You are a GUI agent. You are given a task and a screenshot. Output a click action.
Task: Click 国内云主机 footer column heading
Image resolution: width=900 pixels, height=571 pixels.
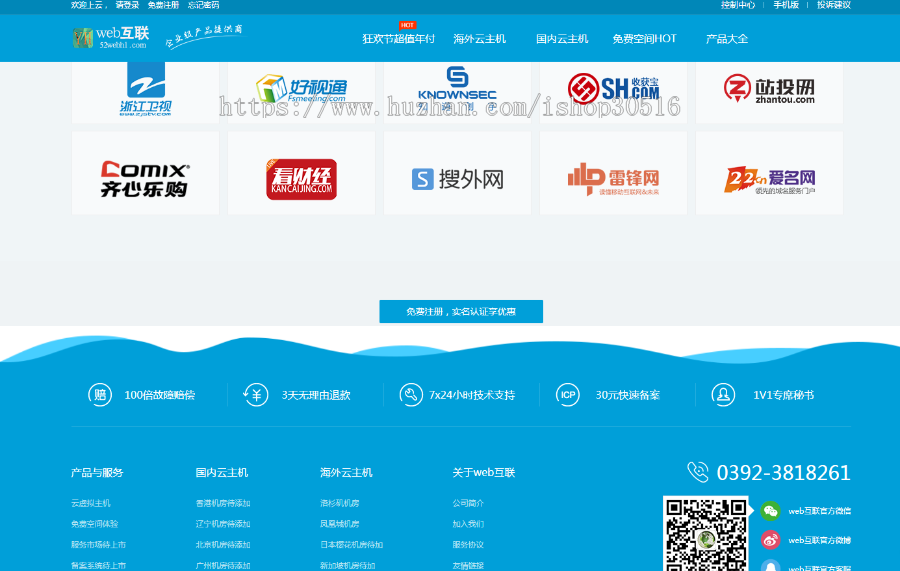click(x=222, y=473)
